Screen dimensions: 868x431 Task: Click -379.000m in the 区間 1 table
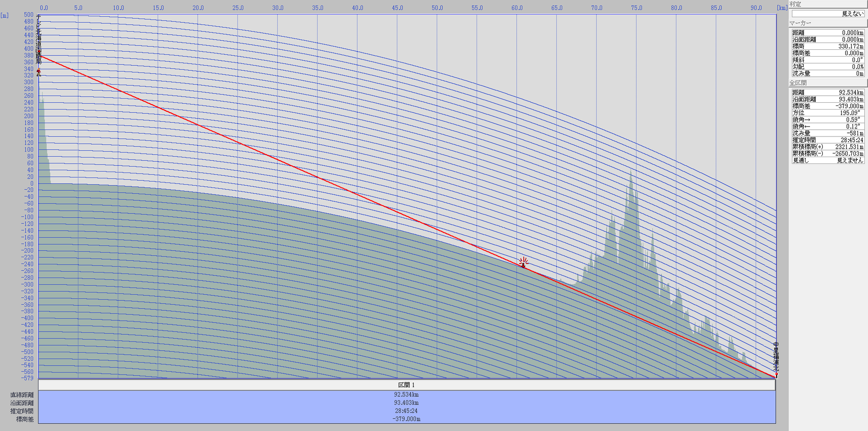click(x=407, y=419)
